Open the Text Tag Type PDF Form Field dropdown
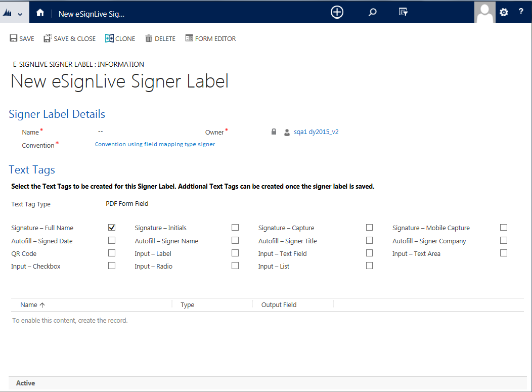This screenshot has height=392, width=532. [x=127, y=204]
